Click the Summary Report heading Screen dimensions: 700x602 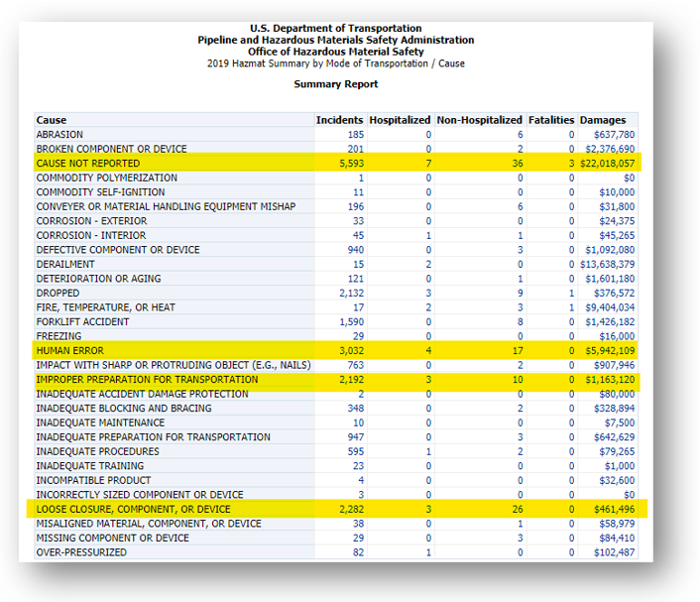click(335, 85)
